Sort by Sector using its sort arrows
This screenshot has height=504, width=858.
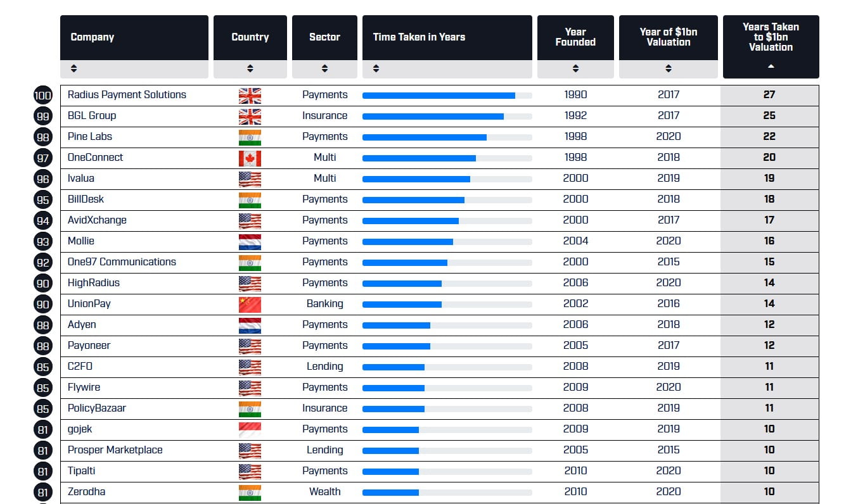[x=324, y=68]
